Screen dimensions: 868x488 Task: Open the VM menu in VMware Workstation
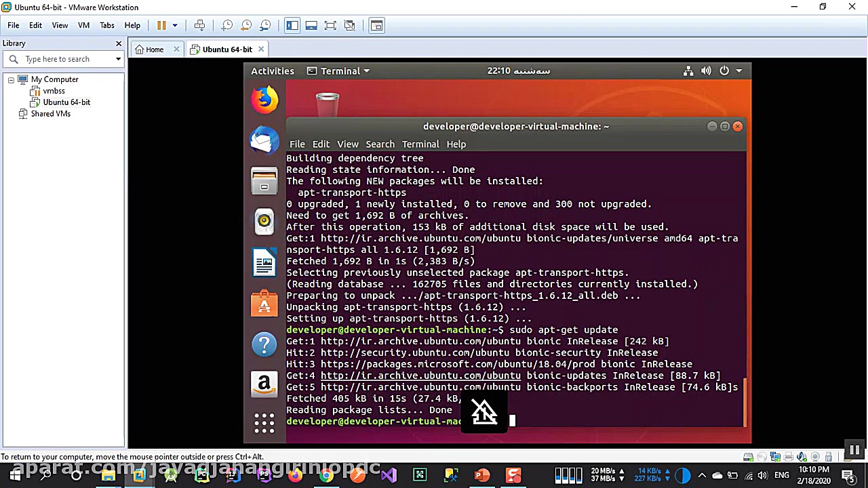pos(83,25)
